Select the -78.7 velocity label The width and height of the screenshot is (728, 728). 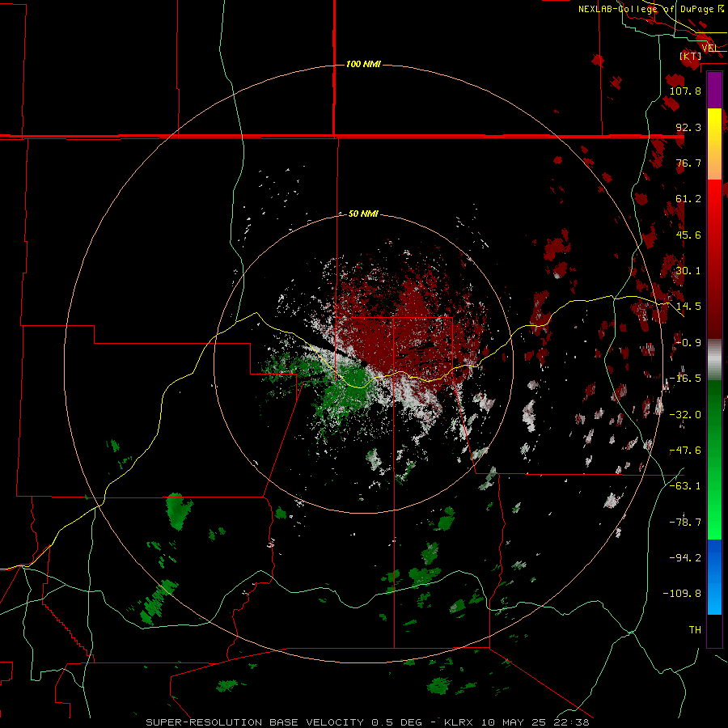pos(685,523)
